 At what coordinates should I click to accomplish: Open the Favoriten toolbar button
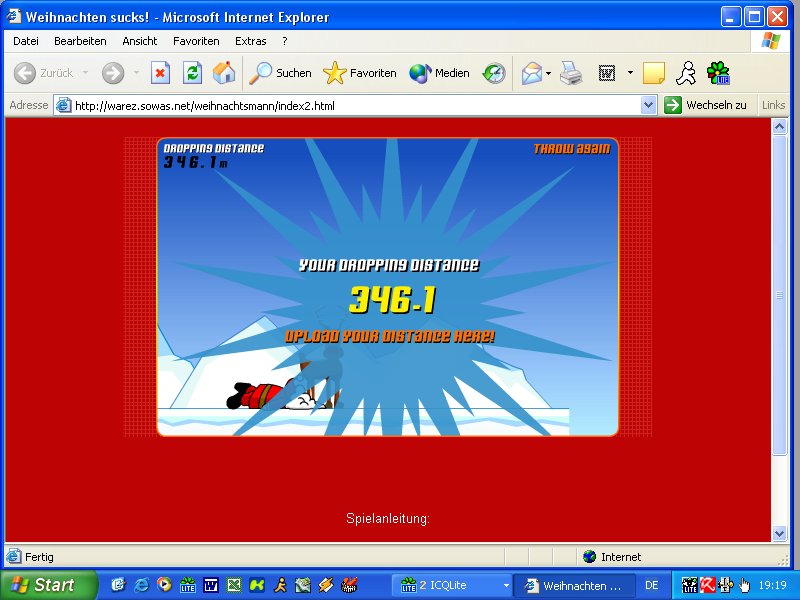click(x=360, y=73)
